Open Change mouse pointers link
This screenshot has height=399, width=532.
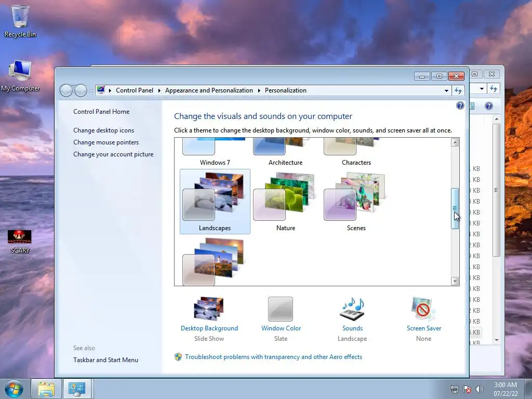pos(106,142)
